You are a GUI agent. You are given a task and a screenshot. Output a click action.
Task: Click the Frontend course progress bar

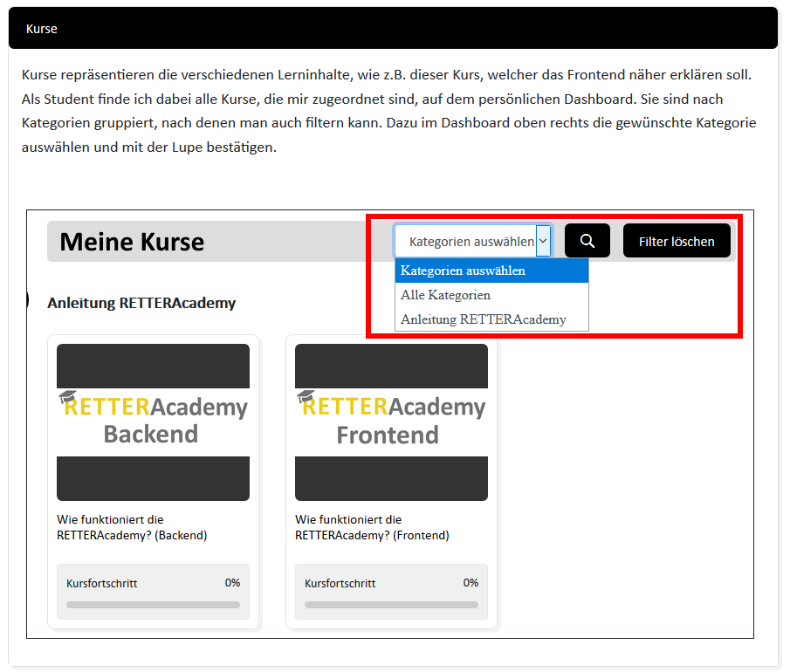(x=391, y=605)
